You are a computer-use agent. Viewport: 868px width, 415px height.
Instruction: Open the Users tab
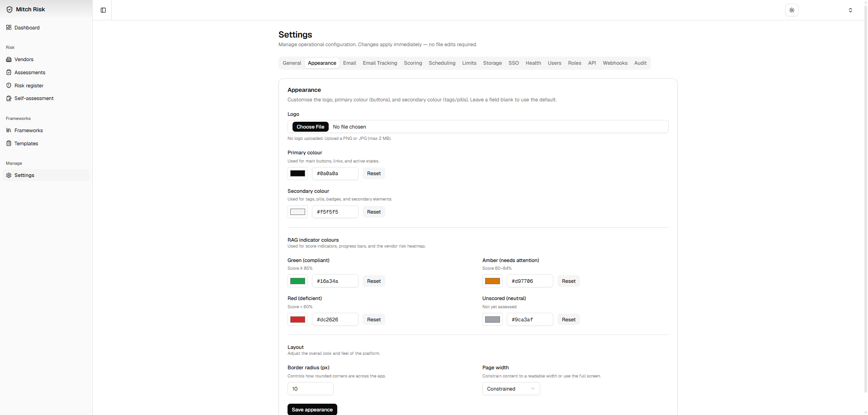coord(555,63)
